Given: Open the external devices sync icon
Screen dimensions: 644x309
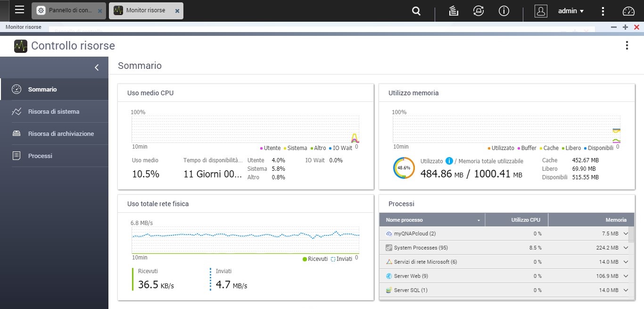Looking at the screenshot, I should tap(479, 11).
